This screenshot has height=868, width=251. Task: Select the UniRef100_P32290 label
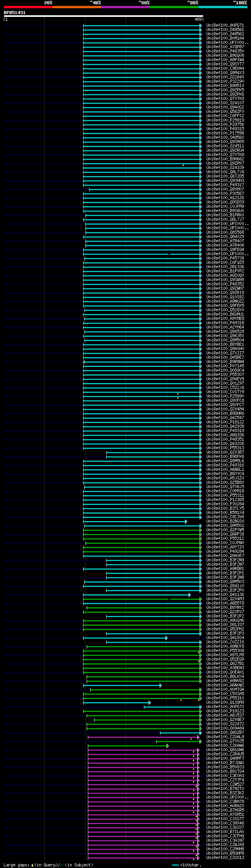tap(225, 82)
